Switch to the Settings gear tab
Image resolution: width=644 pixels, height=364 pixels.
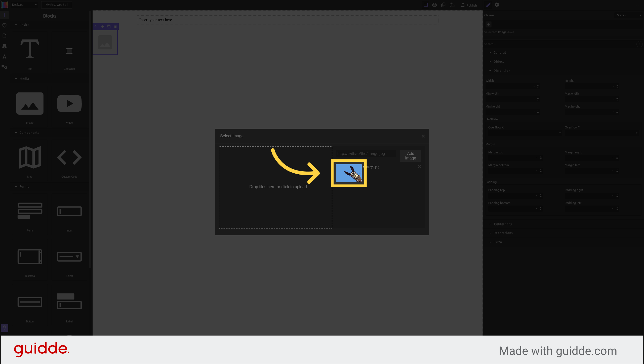click(497, 5)
